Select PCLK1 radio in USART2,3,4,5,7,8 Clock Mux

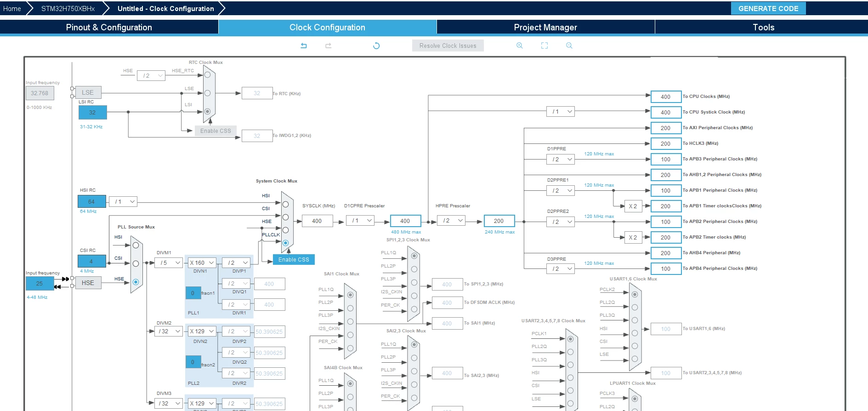[x=570, y=339]
